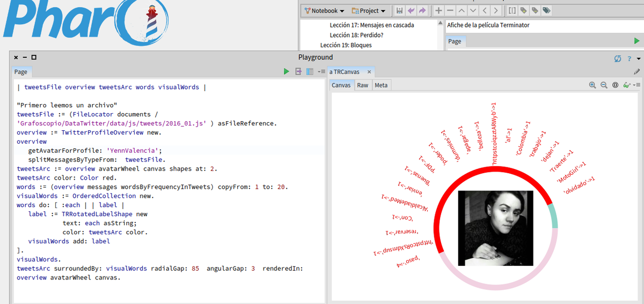Promote the node with the left chevron
This screenshot has height=304, width=644.
coord(484,11)
